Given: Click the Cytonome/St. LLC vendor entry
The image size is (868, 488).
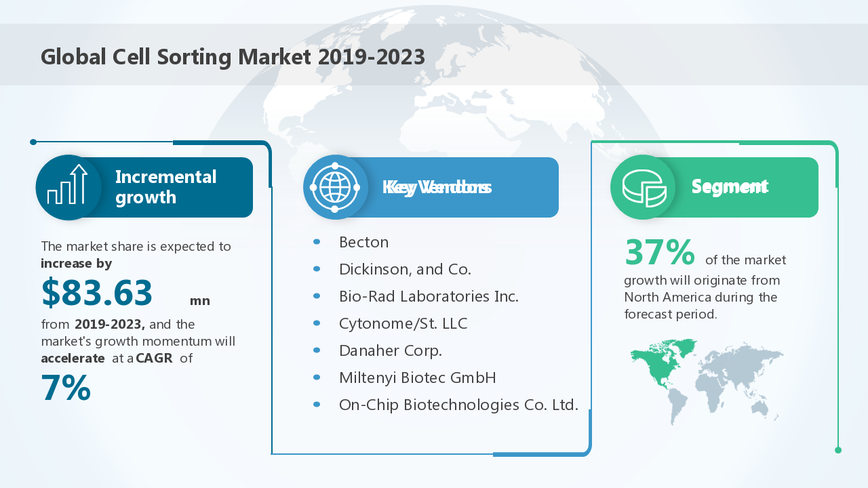Looking at the screenshot, I should point(403,323).
